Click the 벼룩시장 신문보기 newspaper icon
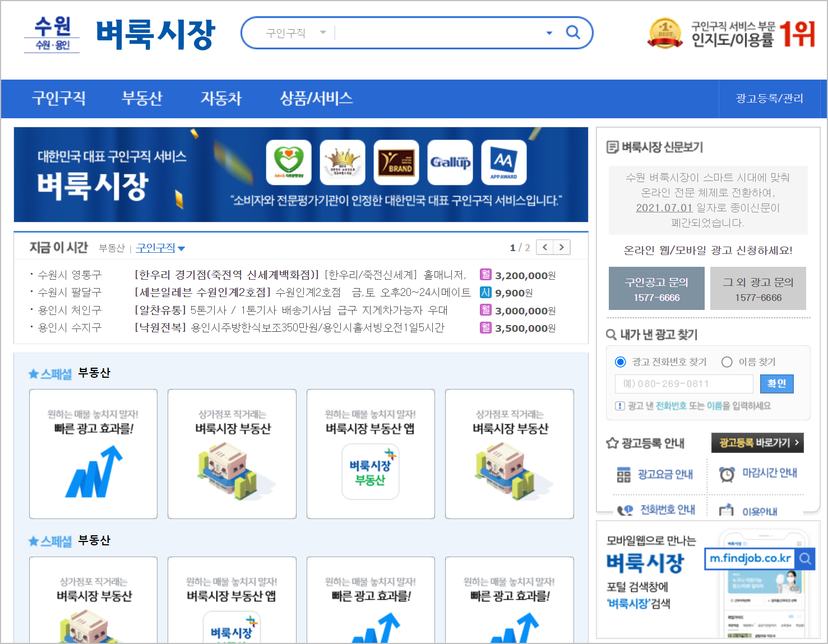The height and width of the screenshot is (644, 828). [612, 147]
